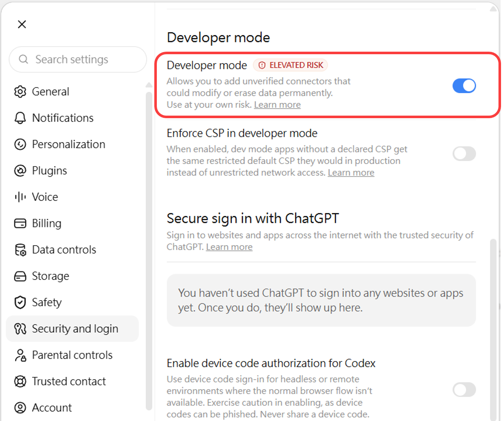Screen dimensions: 504x421
Task: Click the Storage drive icon
Action: pos(20,276)
